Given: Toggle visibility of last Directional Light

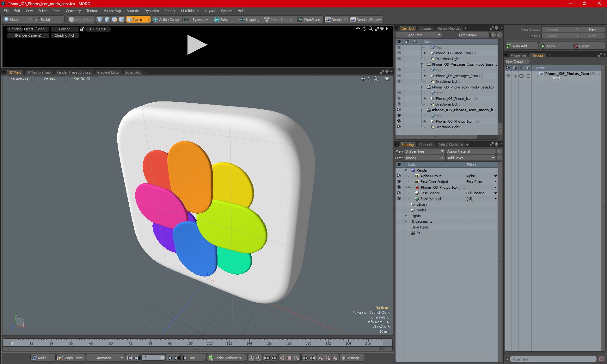Looking at the screenshot, I should [x=399, y=127].
